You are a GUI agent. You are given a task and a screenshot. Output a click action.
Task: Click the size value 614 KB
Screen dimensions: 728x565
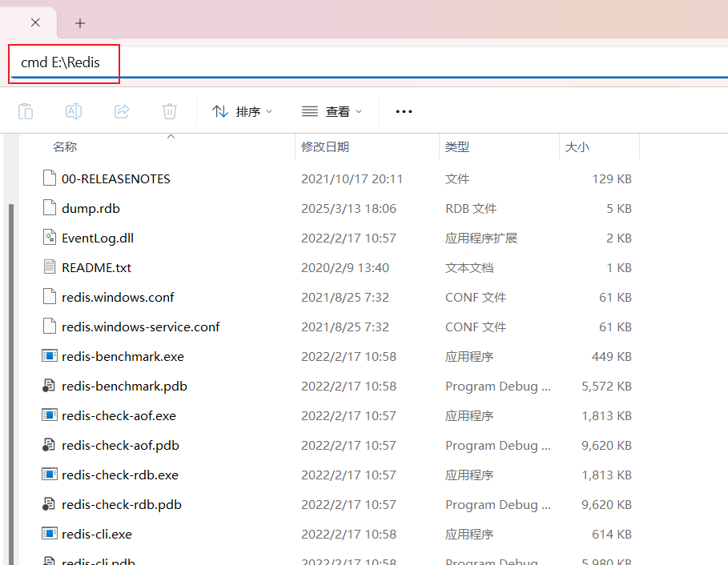click(612, 535)
